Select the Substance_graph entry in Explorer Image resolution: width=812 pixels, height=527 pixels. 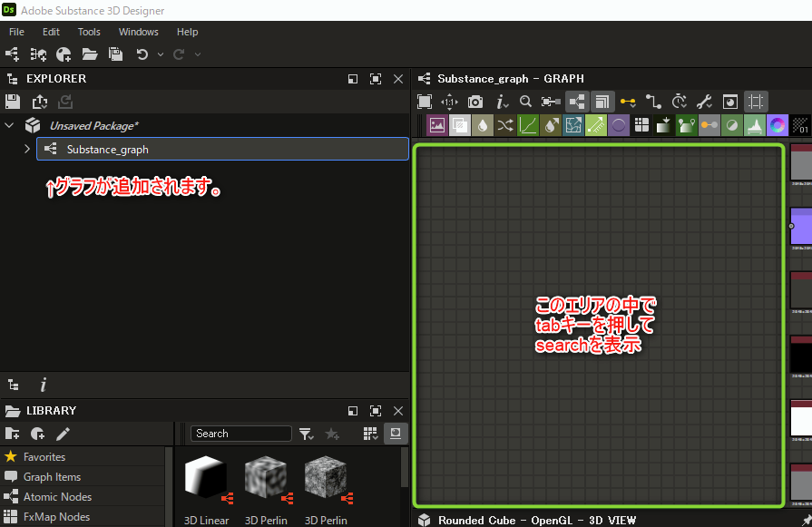click(222, 149)
